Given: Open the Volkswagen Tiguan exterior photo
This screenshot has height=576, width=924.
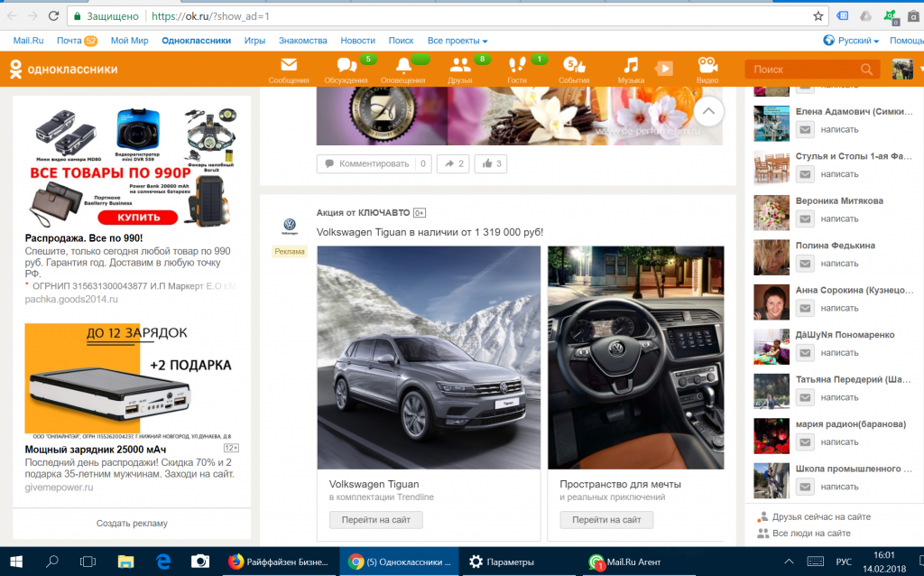Looking at the screenshot, I should click(429, 358).
